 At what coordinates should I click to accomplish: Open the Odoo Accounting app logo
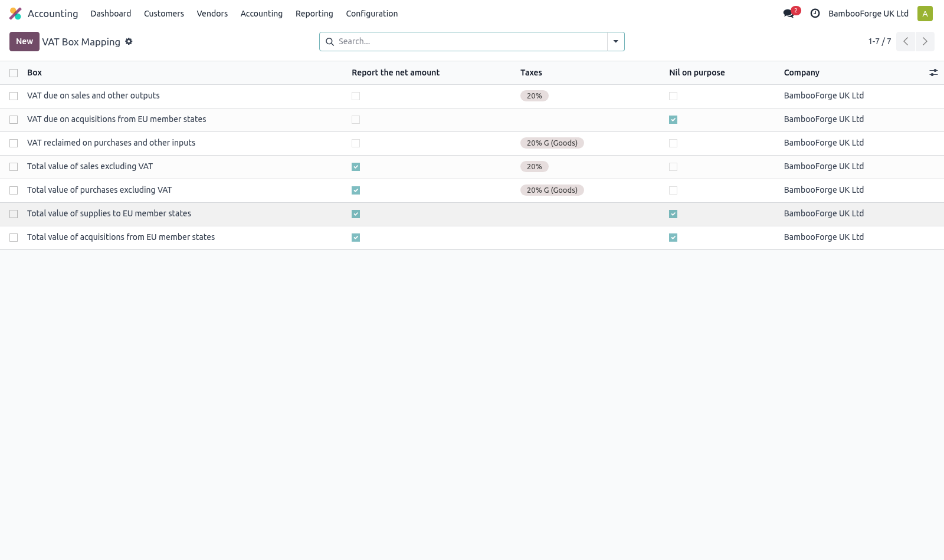(x=15, y=14)
